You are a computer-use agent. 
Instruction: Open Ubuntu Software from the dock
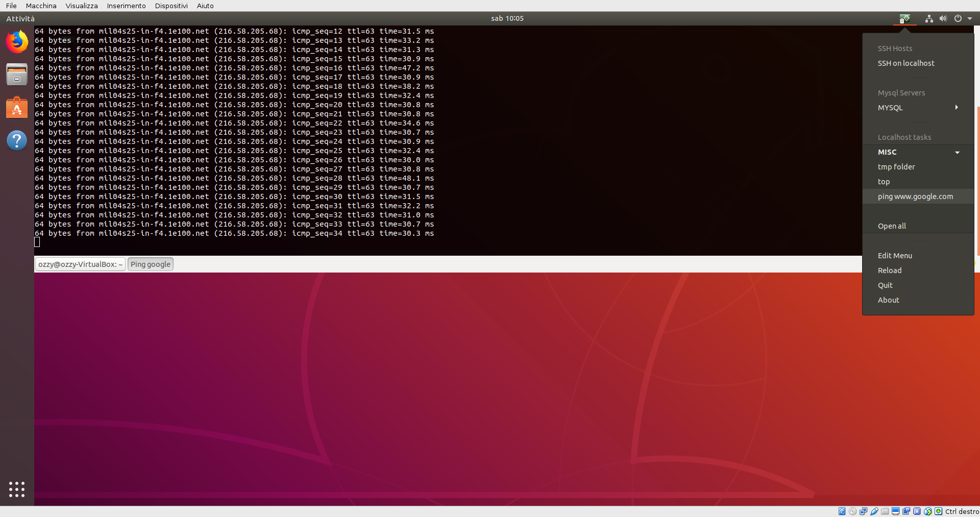pyautogui.click(x=17, y=107)
